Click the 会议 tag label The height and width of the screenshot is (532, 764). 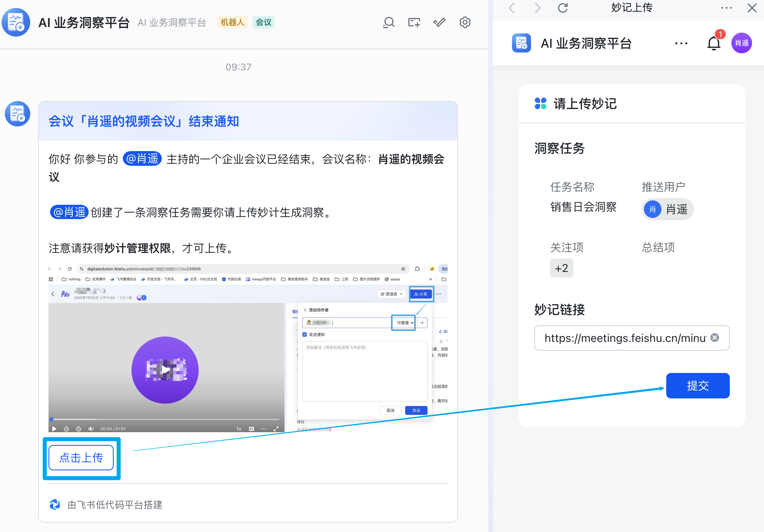coord(263,22)
